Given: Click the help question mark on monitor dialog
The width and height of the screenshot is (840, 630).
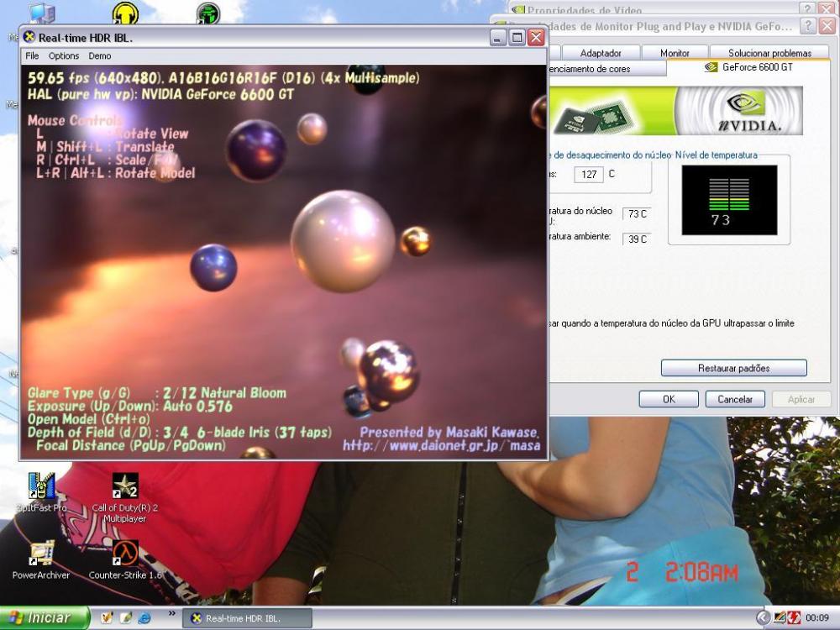Looking at the screenshot, I should (x=807, y=26).
